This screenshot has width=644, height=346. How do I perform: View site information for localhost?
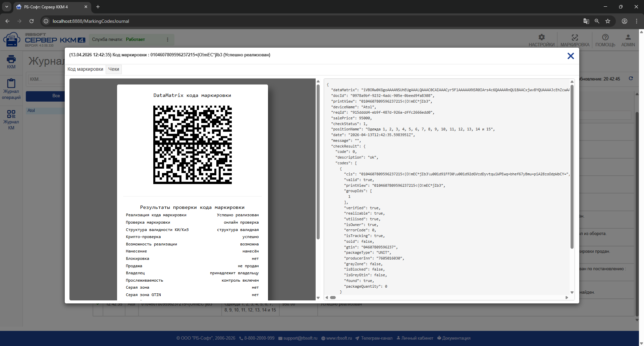pyautogui.click(x=46, y=21)
